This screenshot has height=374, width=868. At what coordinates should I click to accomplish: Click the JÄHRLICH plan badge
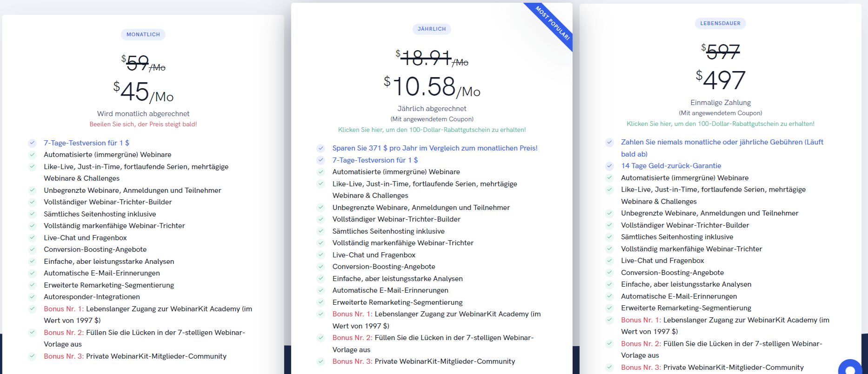[x=432, y=29]
